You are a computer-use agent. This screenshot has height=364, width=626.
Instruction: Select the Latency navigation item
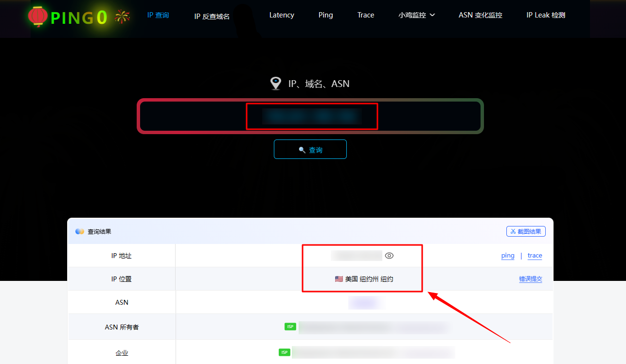282,15
